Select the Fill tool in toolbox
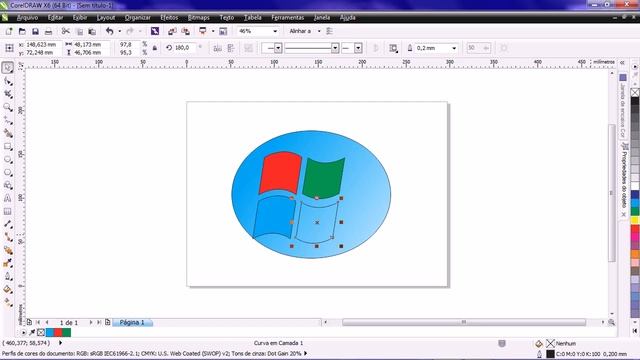This screenshot has width=640, height=360. [x=8, y=289]
